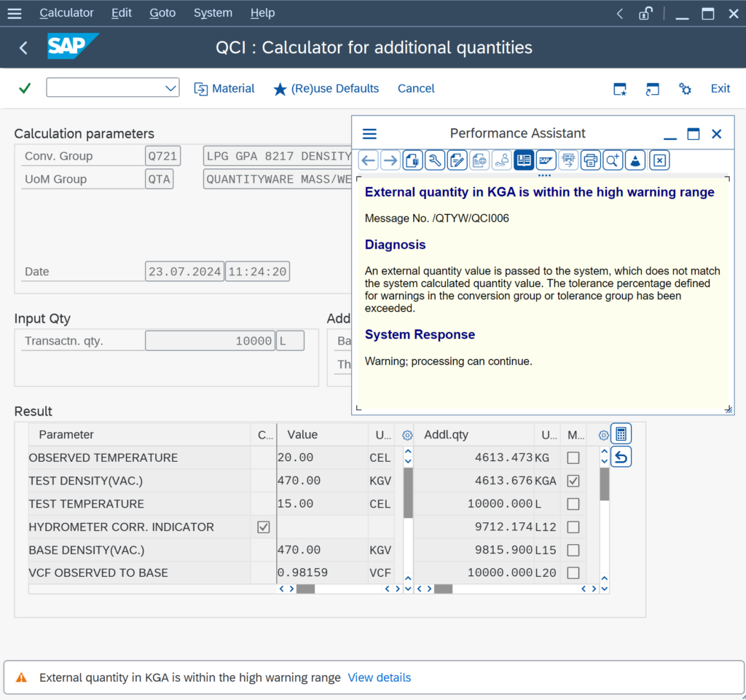Click the user with key icon

point(501,160)
